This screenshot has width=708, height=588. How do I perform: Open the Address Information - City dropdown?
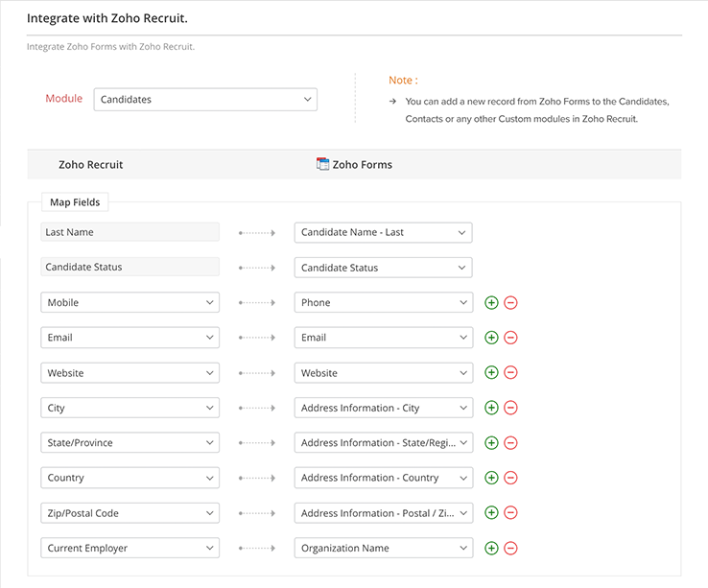[384, 408]
